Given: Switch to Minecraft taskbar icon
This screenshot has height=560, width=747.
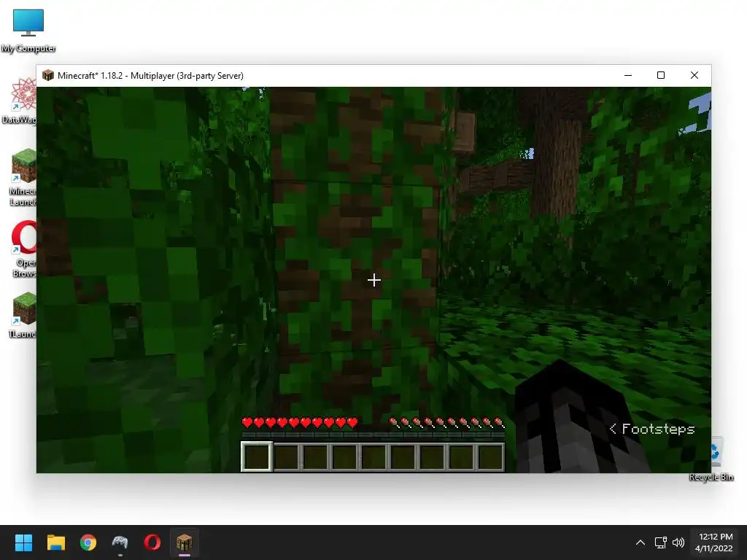Looking at the screenshot, I should (x=185, y=542).
